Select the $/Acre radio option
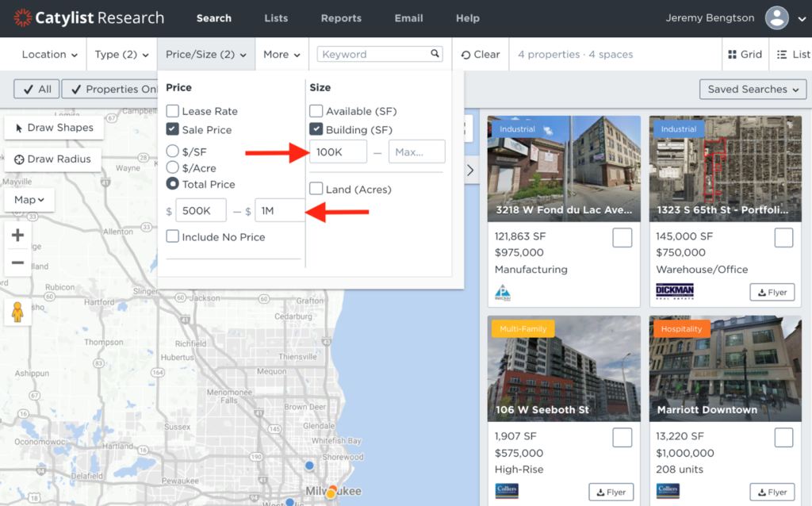The height and width of the screenshot is (506, 812). coord(172,167)
